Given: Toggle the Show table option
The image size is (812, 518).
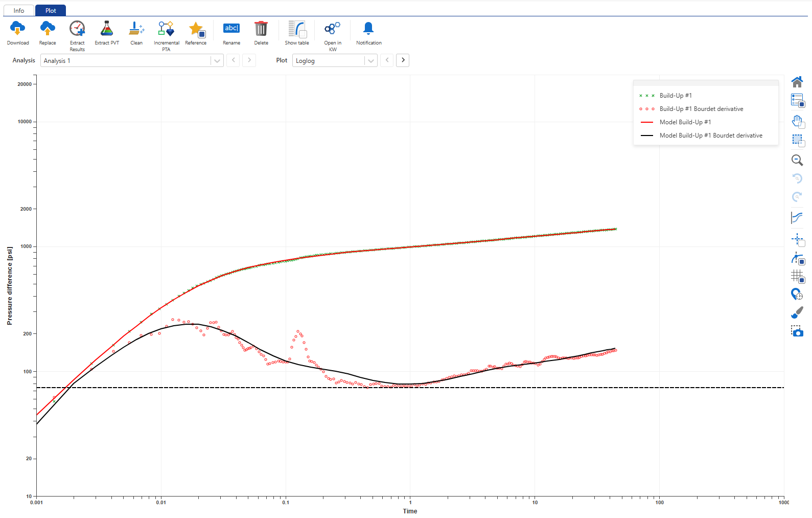Looking at the screenshot, I should [297, 29].
